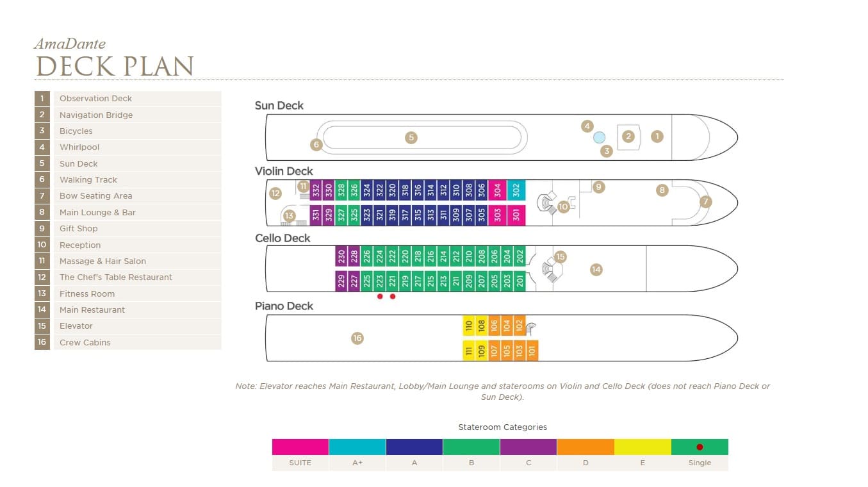This screenshot has height=487, width=868.
Task: Click circle marker 16 on the Piano Deck diagram
Action: 357,338
